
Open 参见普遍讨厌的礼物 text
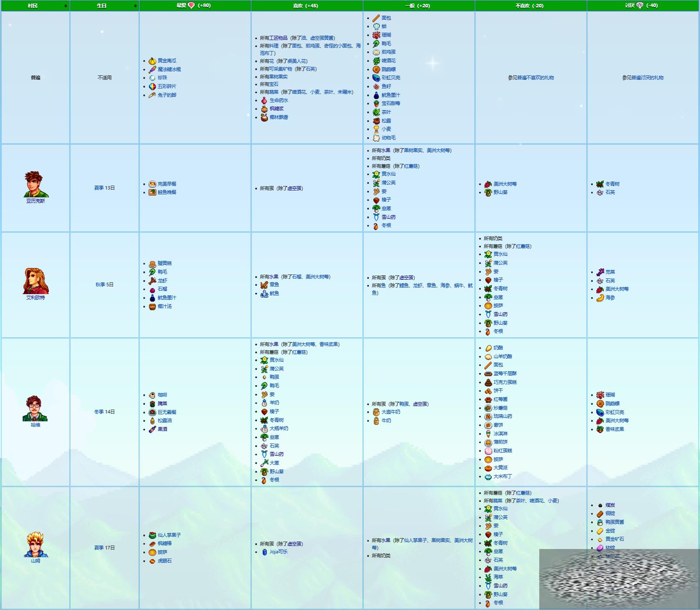point(643,78)
